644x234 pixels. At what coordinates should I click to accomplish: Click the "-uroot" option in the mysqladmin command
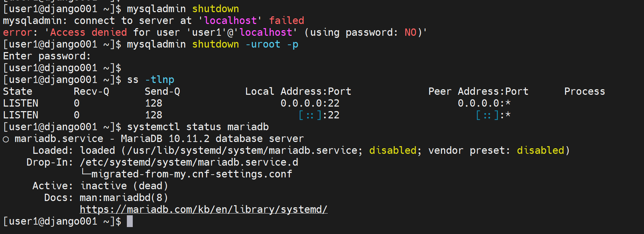coord(263,44)
